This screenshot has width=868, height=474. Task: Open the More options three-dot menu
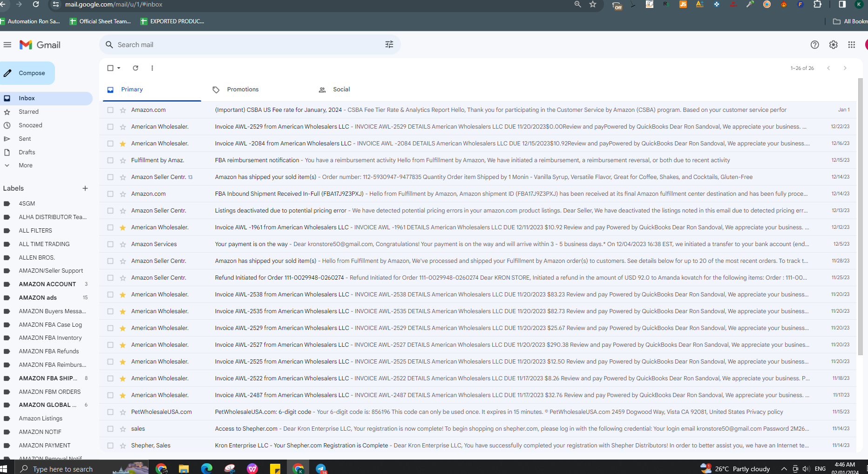(152, 68)
